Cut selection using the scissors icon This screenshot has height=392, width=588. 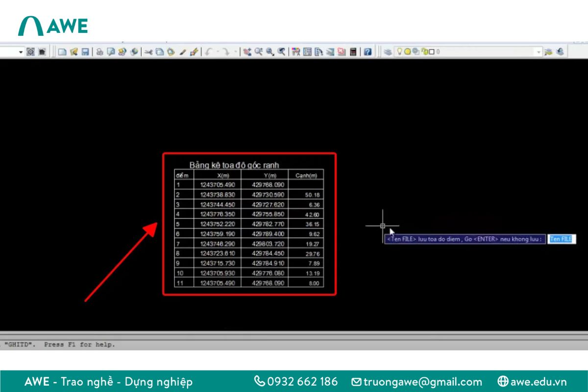(147, 51)
